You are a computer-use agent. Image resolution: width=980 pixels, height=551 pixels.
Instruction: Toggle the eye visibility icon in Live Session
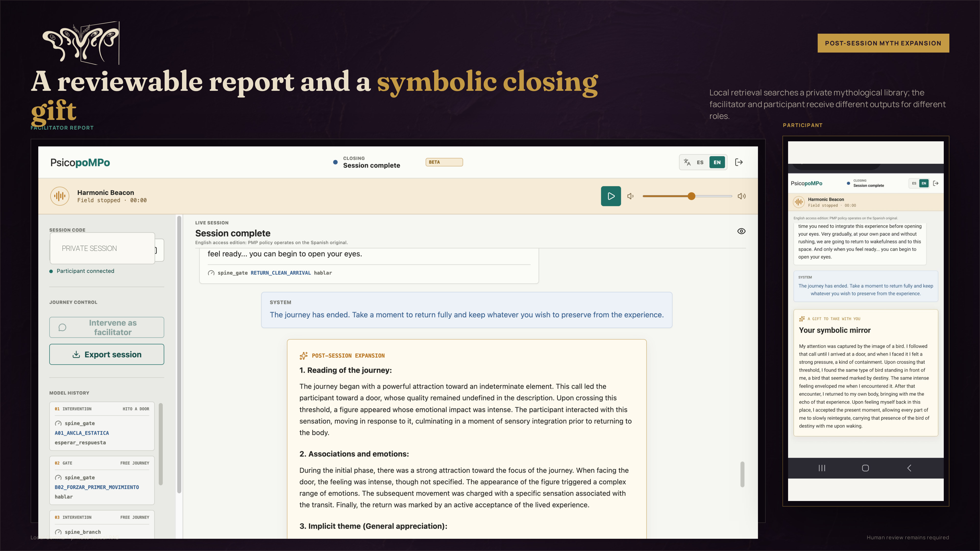[x=741, y=231]
